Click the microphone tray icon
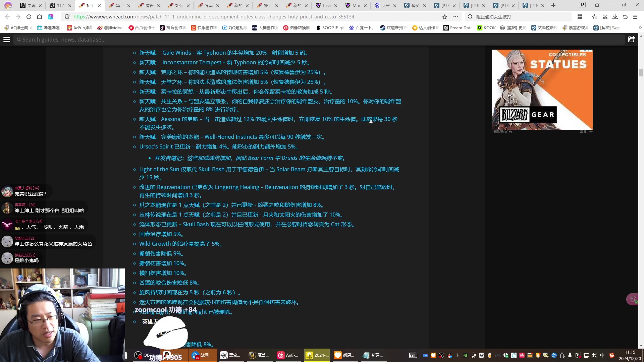The width and height of the screenshot is (644, 362). pyautogui.click(x=570, y=355)
